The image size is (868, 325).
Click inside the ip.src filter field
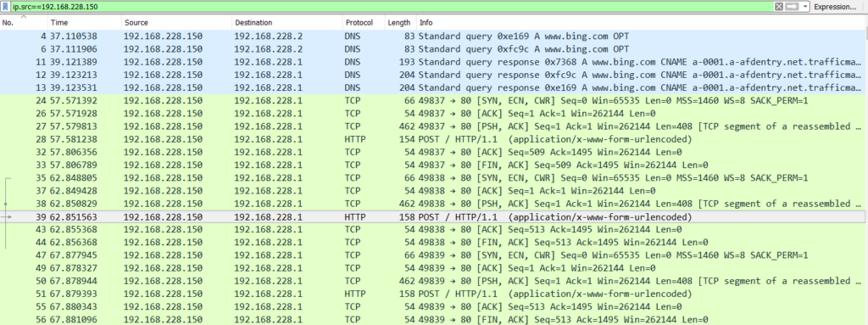click(392, 7)
